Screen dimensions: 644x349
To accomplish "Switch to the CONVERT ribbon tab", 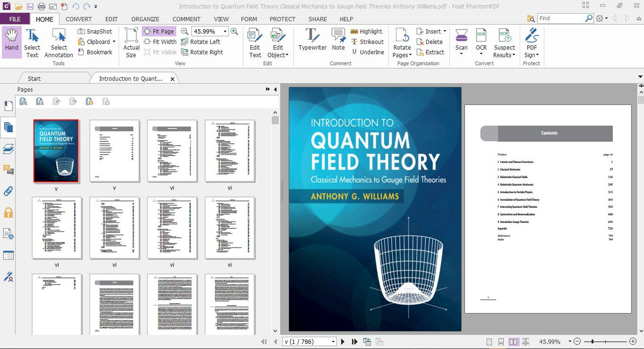I will click(x=78, y=19).
